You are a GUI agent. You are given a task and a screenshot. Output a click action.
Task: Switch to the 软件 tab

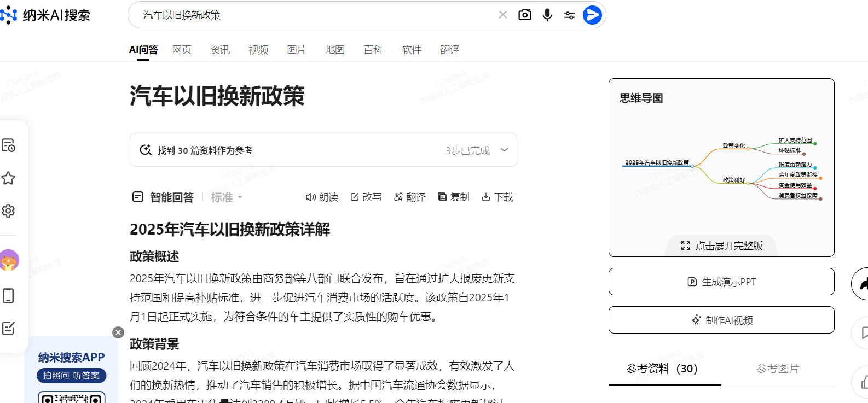point(412,50)
